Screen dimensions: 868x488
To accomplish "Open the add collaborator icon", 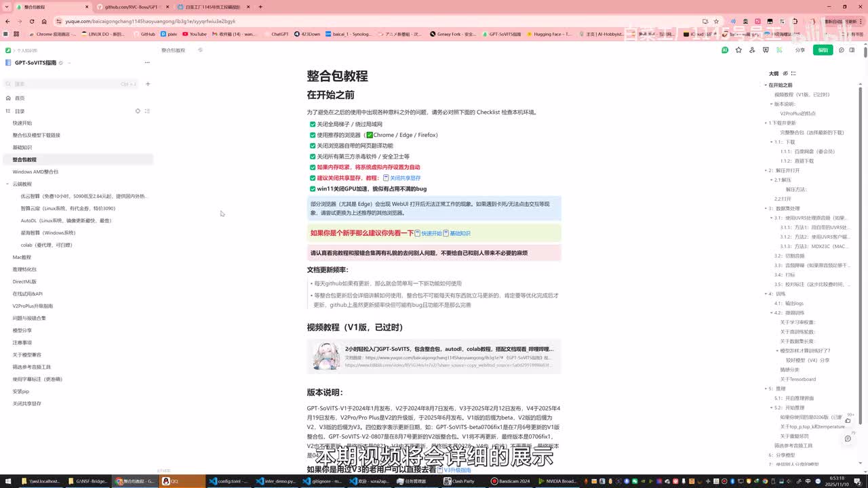I will coord(752,49).
